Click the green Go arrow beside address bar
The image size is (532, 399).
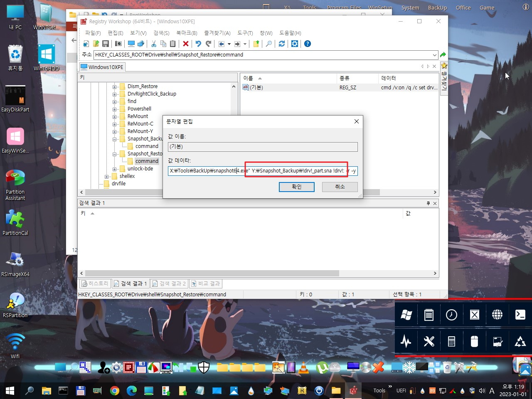(x=443, y=55)
